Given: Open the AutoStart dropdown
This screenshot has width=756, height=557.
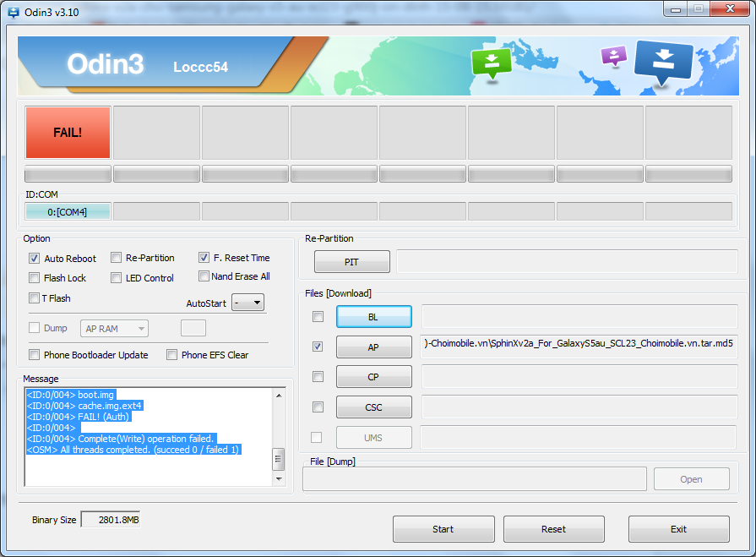Looking at the screenshot, I should [x=247, y=303].
